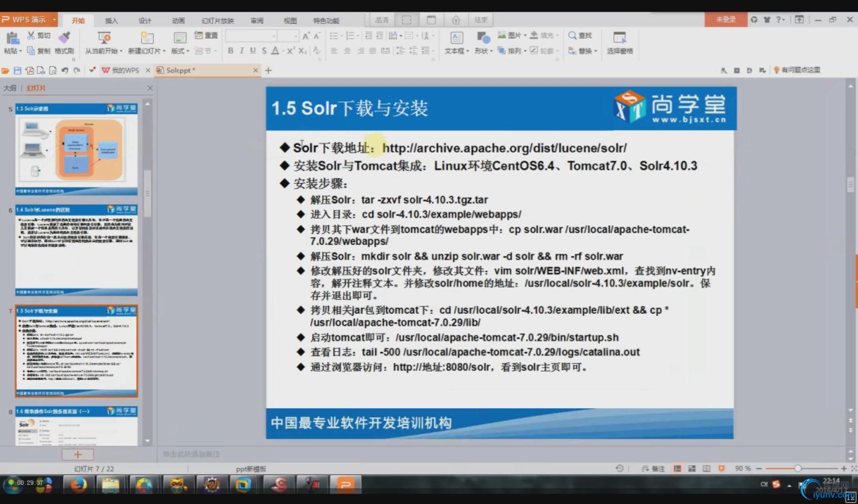The height and width of the screenshot is (504, 858).
Task: Open the bullet list dropdown arrow
Action: pyautogui.click(x=341, y=36)
